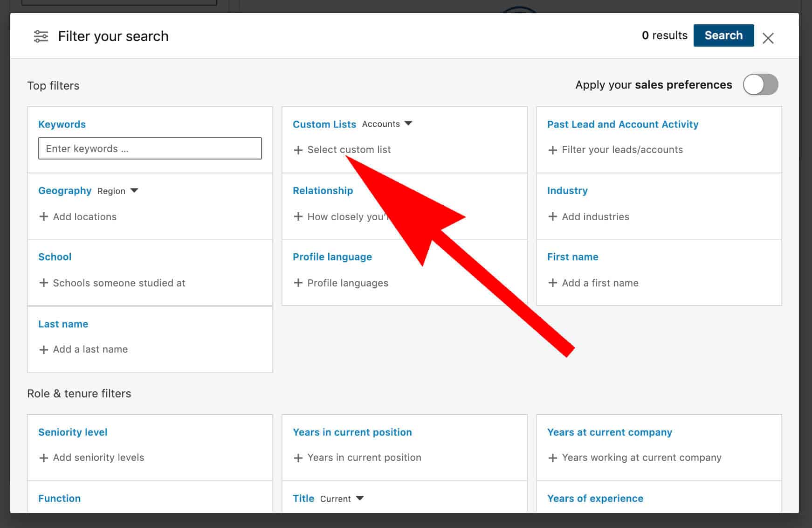Click the filter sliders icon in header
Image resolution: width=812 pixels, height=528 pixels.
[41, 36]
